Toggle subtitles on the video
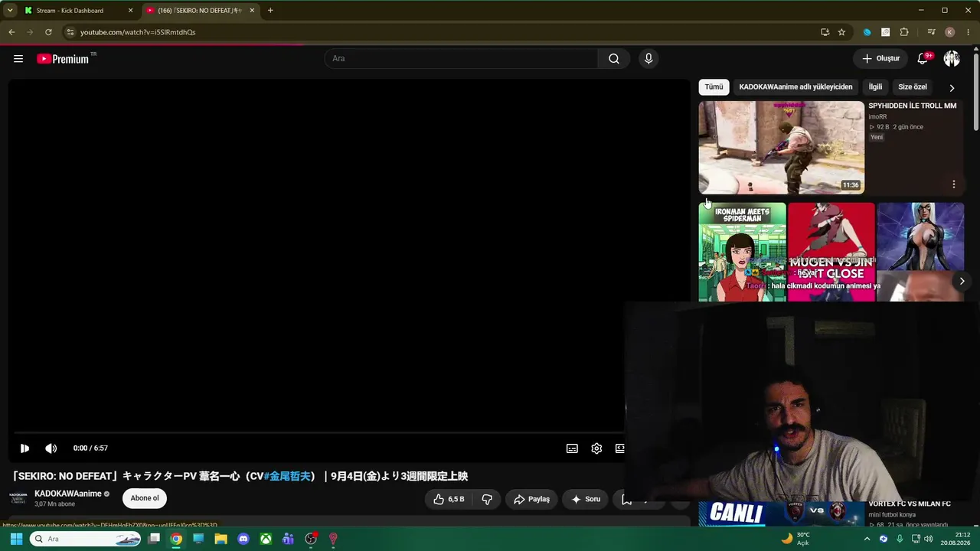 tap(572, 448)
